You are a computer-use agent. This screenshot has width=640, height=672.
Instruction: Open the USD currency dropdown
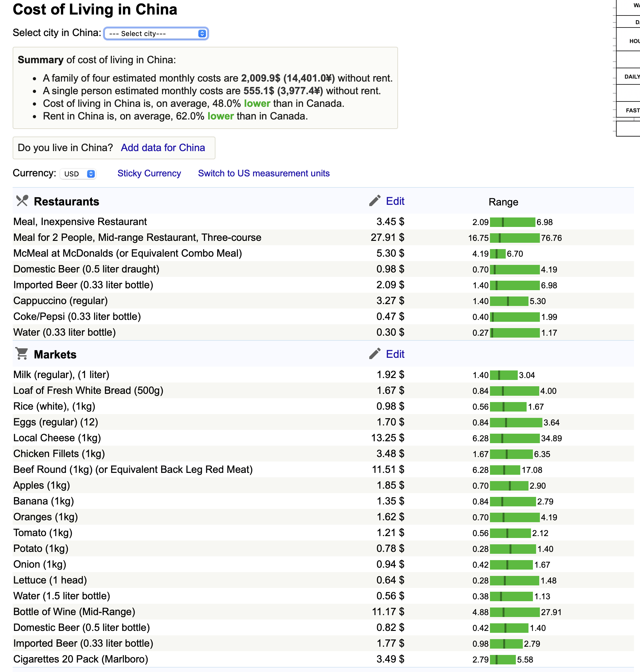pos(78,174)
